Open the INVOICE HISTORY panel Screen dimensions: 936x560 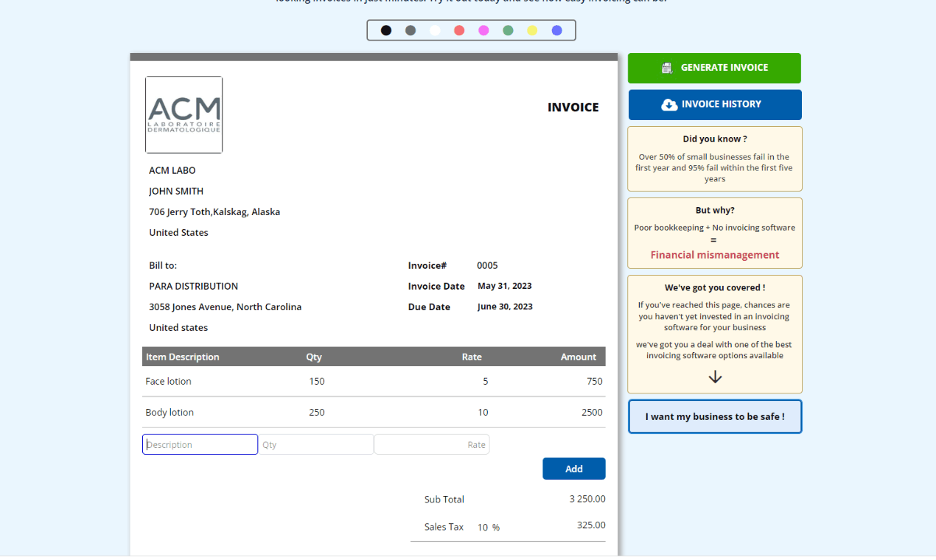click(x=714, y=105)
